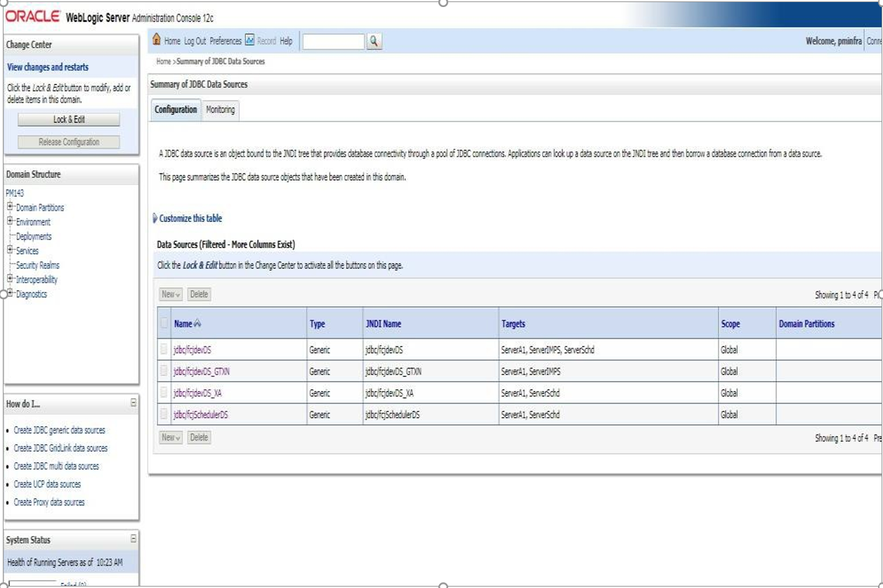Tick the select-all checkbox in table header

pos(164,324)
